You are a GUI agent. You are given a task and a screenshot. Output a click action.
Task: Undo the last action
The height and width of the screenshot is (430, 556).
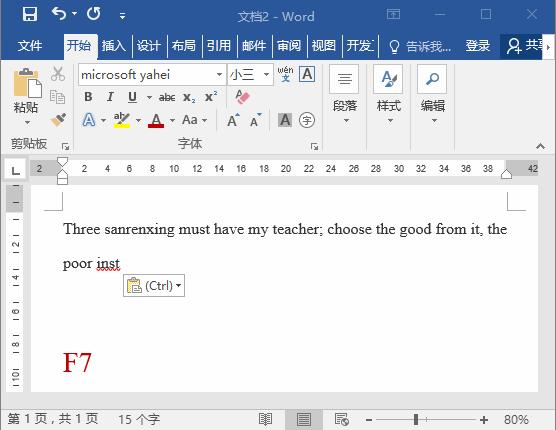tap(59, 14)
